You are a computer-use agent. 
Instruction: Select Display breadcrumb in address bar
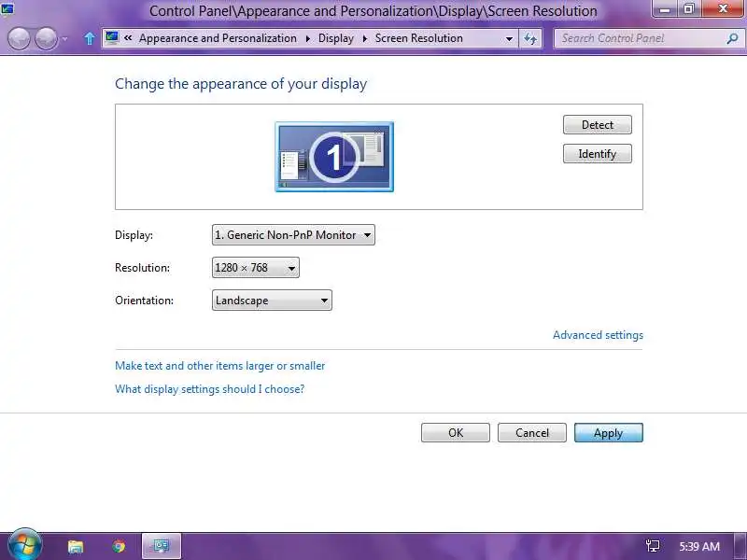pos(336,38)
